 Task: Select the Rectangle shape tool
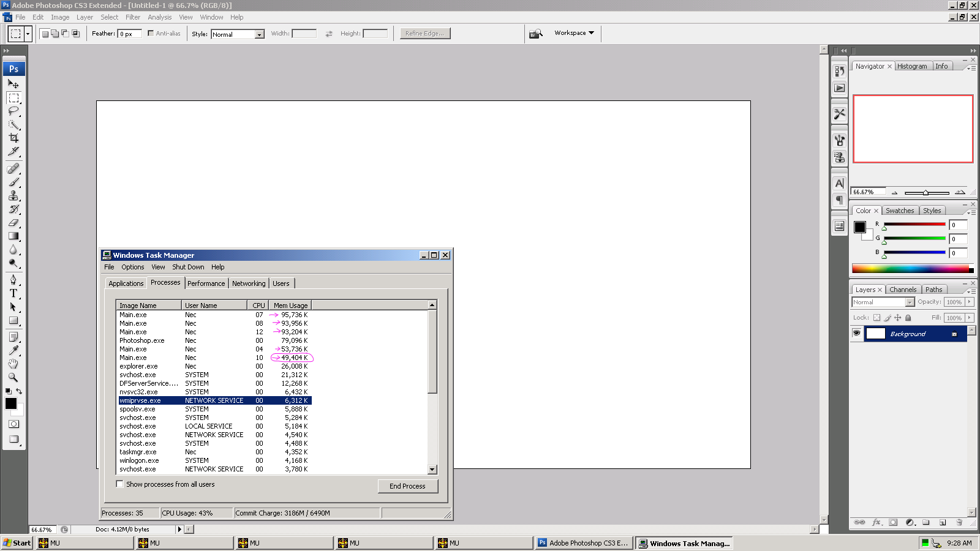[13, 320]
